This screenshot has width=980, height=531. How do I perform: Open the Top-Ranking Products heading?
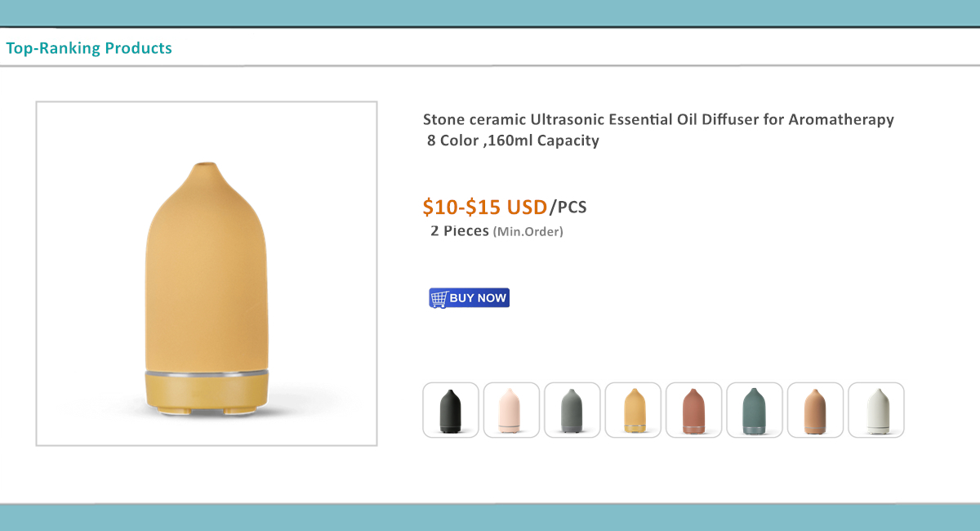coord(89,48)
